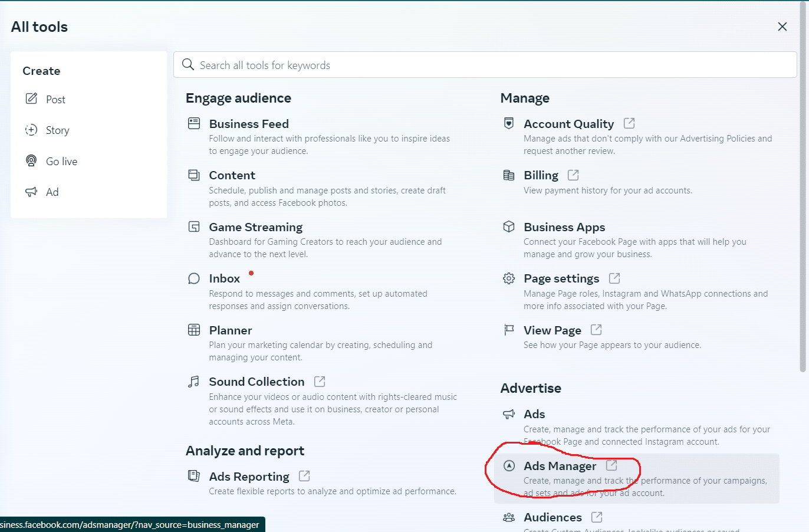Click the Go live broadcast icon
Screen dimensions: 809x532
click(31, 160)
